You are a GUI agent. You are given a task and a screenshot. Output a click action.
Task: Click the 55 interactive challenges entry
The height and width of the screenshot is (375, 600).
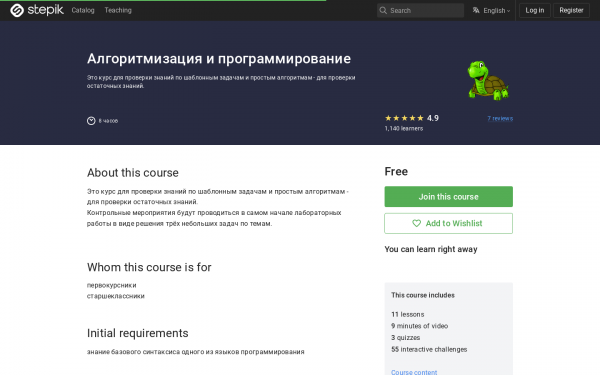point(429,349)
